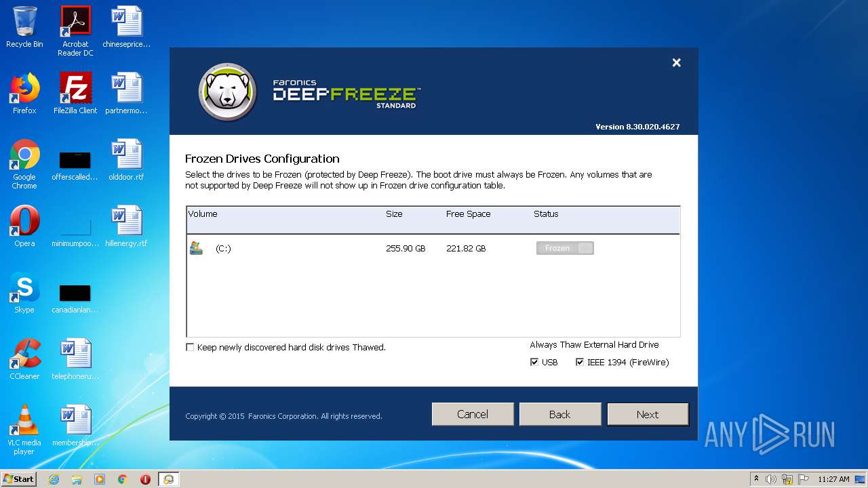The image size is (868, 488).
Task: Launch VLC media player shortcut
Action: tap(24, 430)
